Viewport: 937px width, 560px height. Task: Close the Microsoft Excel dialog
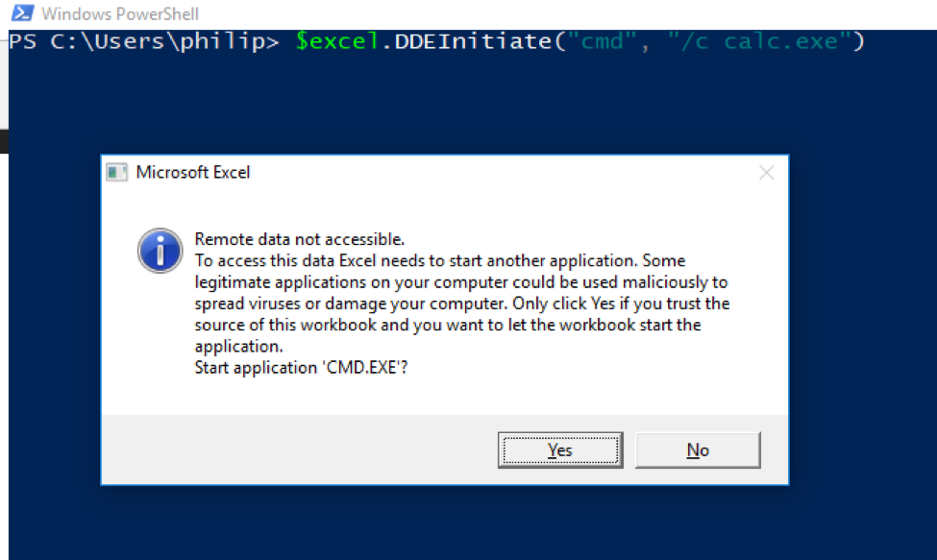766,173
